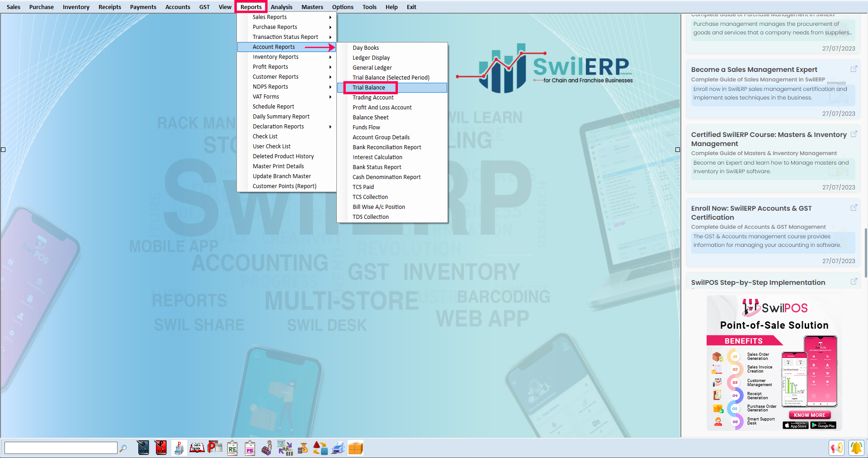Click the KNOW MORE button
868x458 pixels.
pyautogui.click(x=809, y=415)
